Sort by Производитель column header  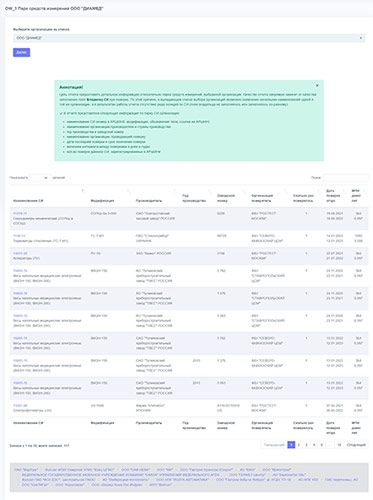149,201
